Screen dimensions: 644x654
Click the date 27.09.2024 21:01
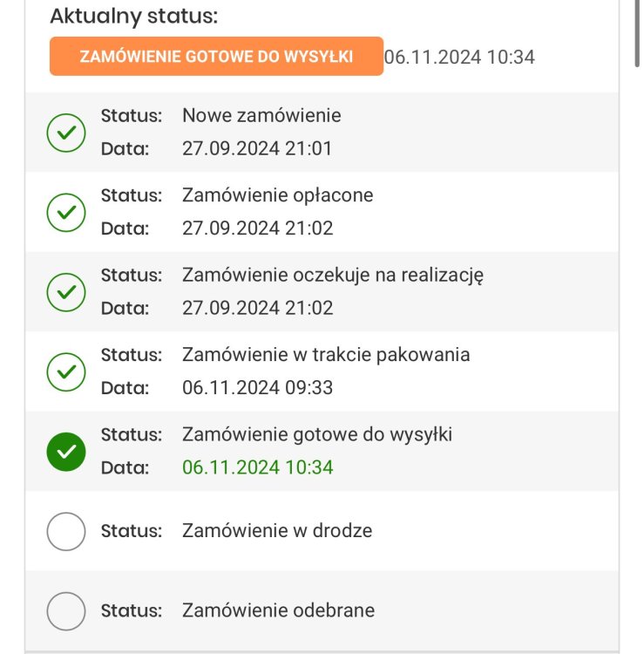coord(257,148)
